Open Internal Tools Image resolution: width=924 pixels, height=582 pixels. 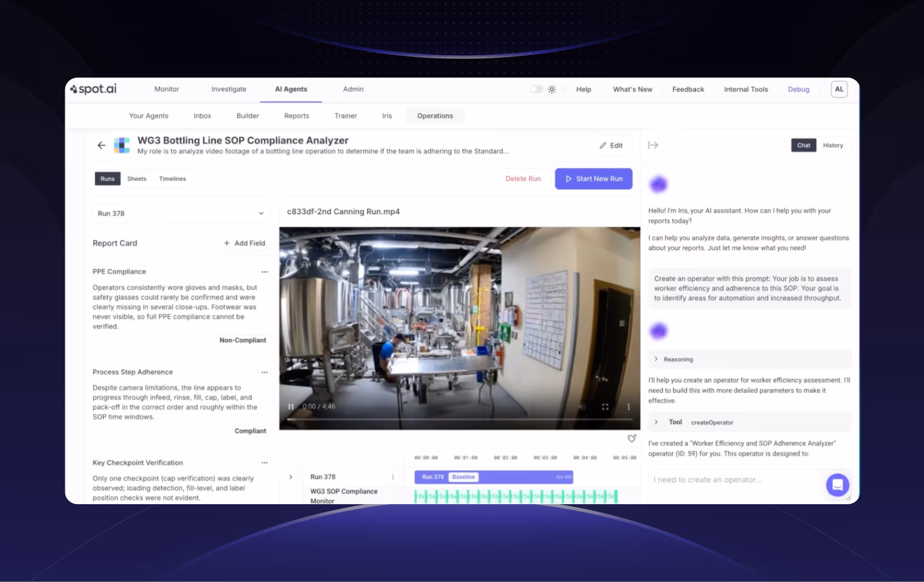[x=746, y=89]
